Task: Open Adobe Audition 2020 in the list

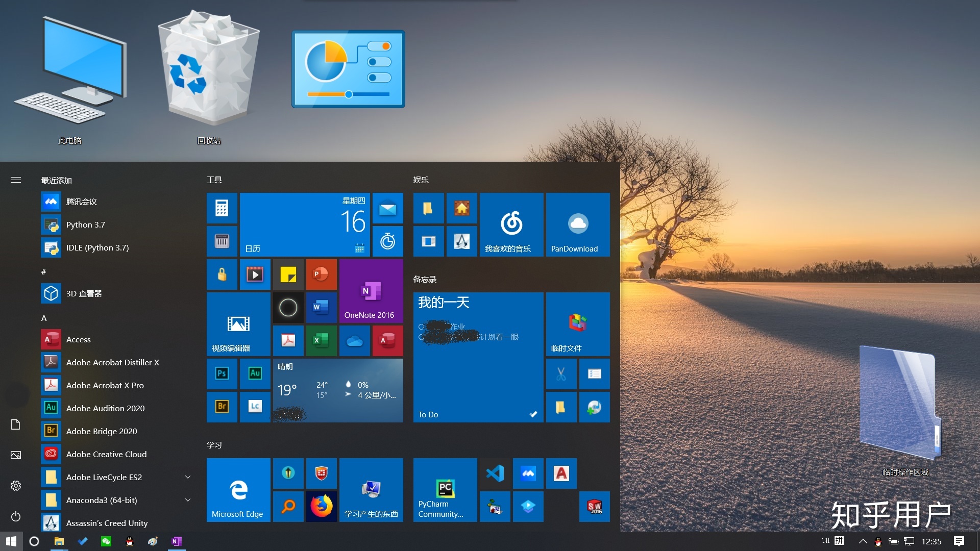Action: 117,408
